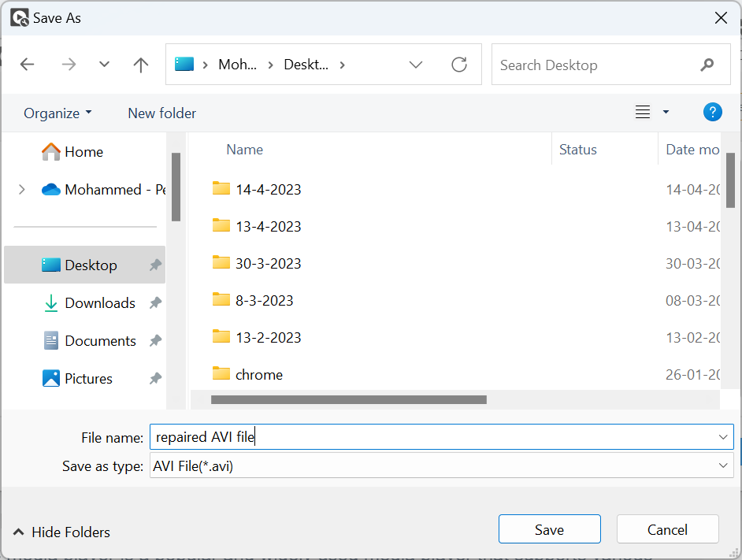Click the blue Help question mark icon
This screenshot has height=560, width=742.
coord(712,113)
